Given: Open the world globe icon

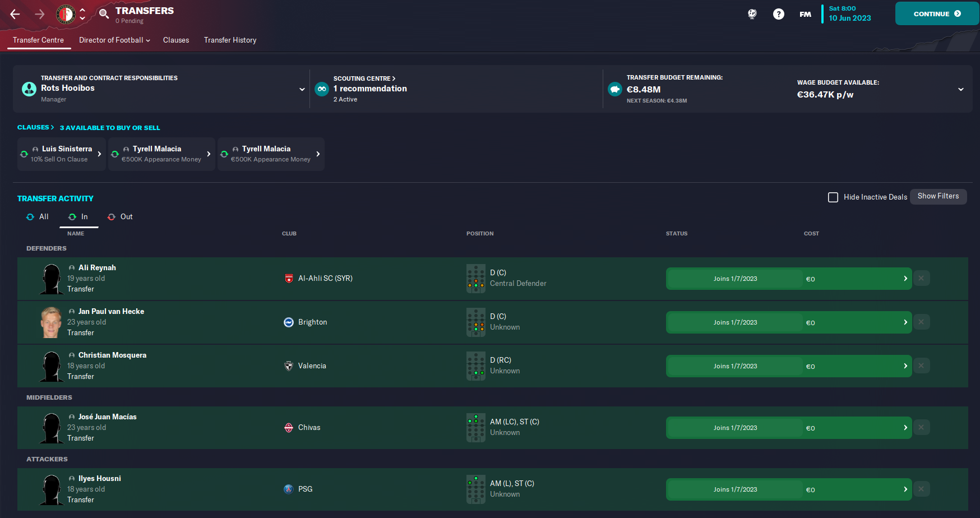Looking at the screenshot, I should click(752, 14).
